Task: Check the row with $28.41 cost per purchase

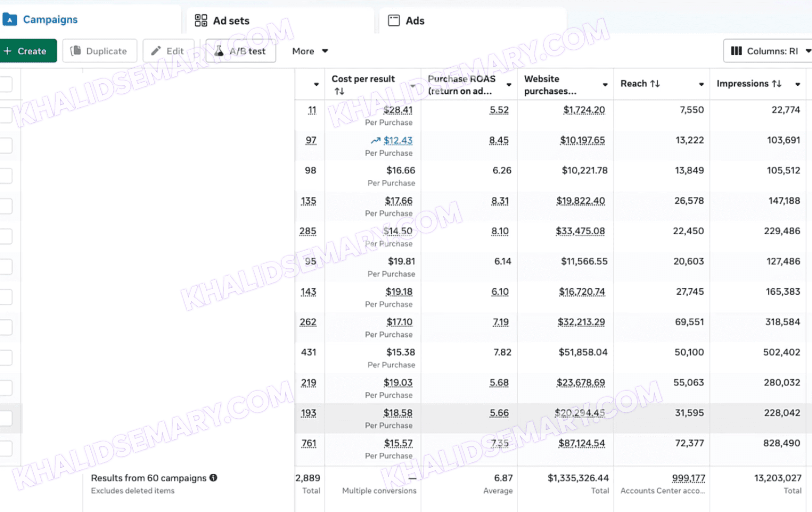Action: pyautogui.click(x=6, y=115)
